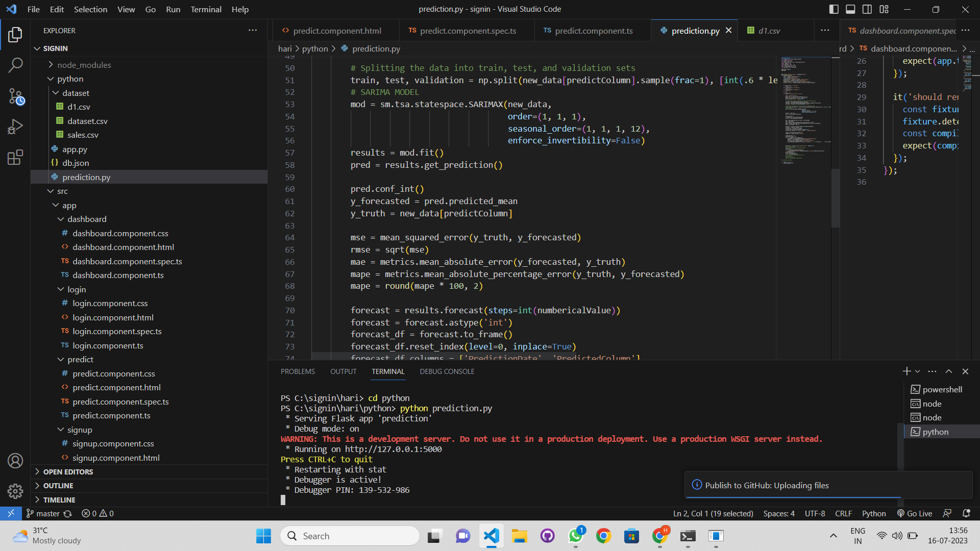Open the Manage gear icon
Viewport: 980px width, 551px height.
[15, 491]
